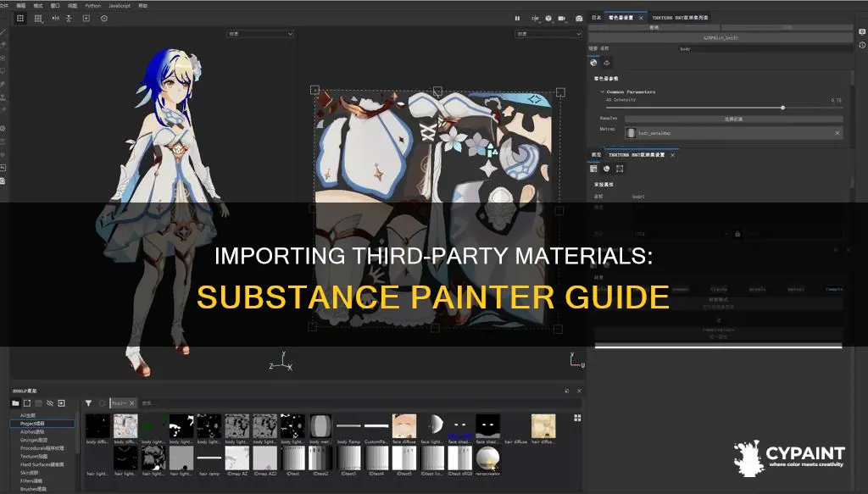Select the Grunges category in shelf
The height and width of the screenshot is (494, 868).
pyautogui.click(x=32, y=440)
